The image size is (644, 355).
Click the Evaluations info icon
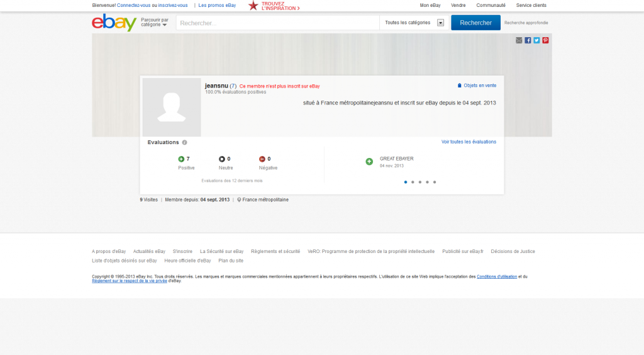pos(184,143)
